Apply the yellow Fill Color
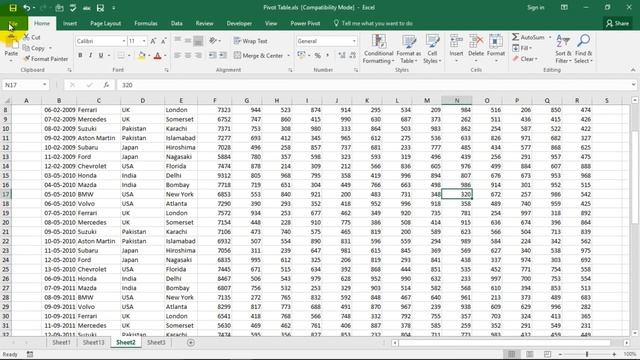Viewport: 640px width, 360px height. (x=141, y=55)
